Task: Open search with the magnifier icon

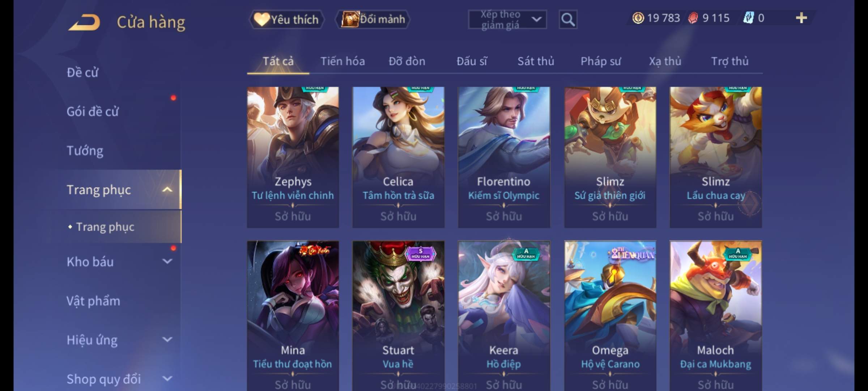Action: click(x=568, y=20)
